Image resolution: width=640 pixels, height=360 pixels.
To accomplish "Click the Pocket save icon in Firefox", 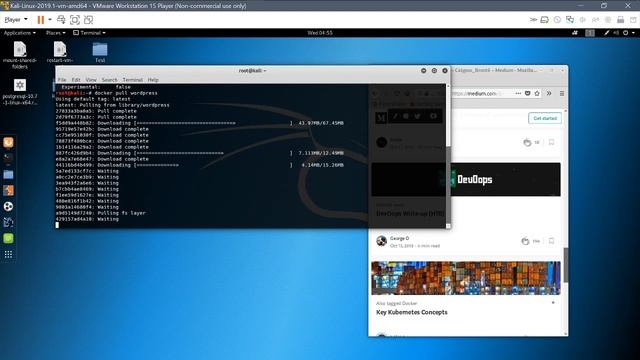I will pos(527,93).
